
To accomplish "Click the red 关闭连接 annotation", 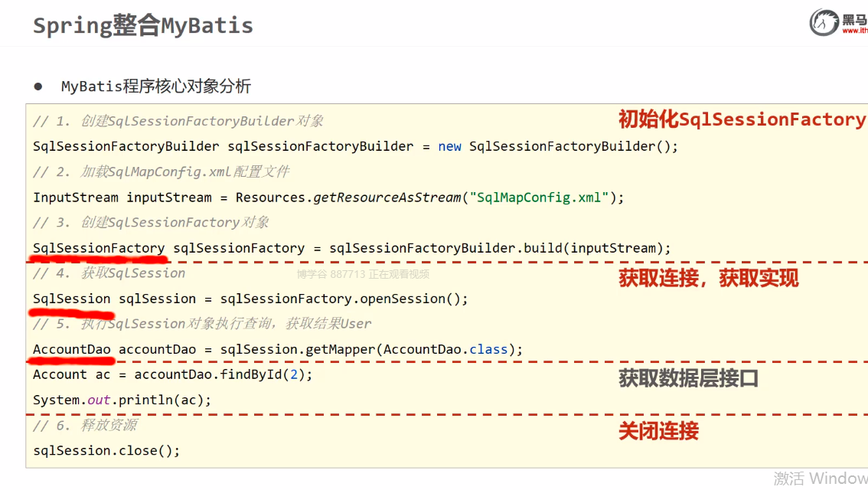I will 658,431.
